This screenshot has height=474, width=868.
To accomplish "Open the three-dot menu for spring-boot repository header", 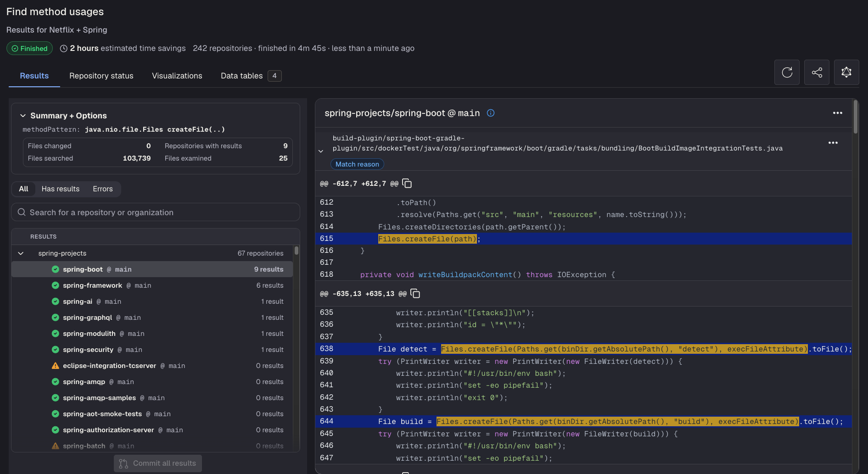I will [838, 113].
